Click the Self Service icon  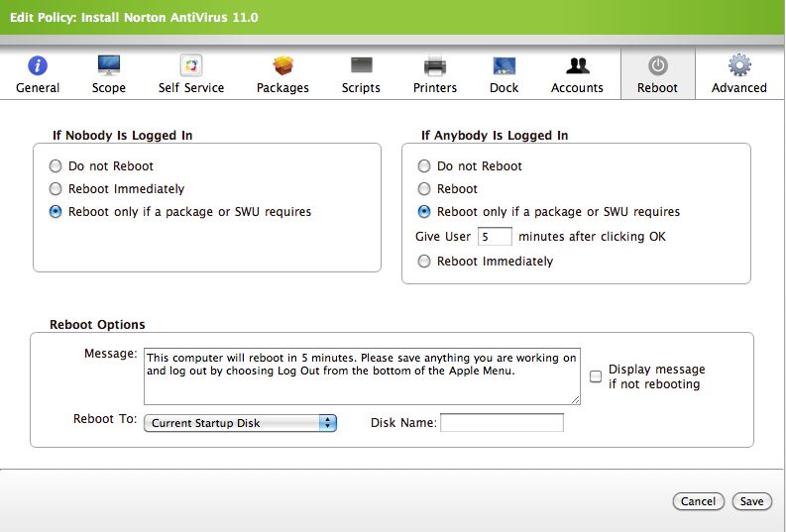click(x=191, y=65)
